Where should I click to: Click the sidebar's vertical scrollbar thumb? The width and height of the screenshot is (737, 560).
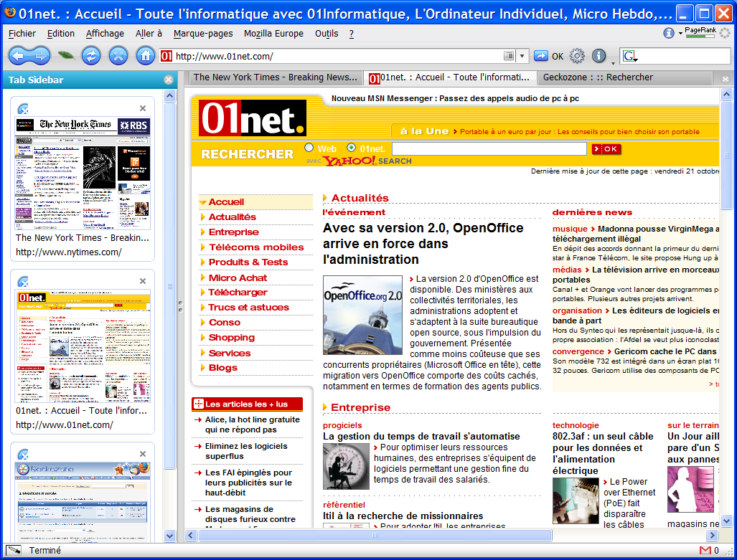point(169,286)
